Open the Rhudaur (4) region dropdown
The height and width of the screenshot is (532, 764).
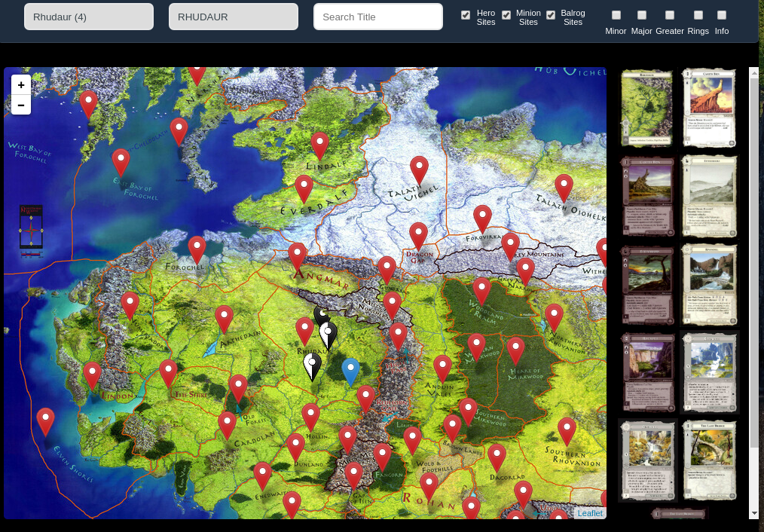[x=89, y=17]
